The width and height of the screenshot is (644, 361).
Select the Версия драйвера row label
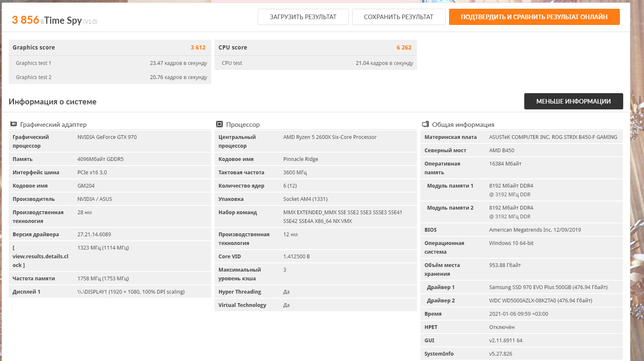[36, 235]
